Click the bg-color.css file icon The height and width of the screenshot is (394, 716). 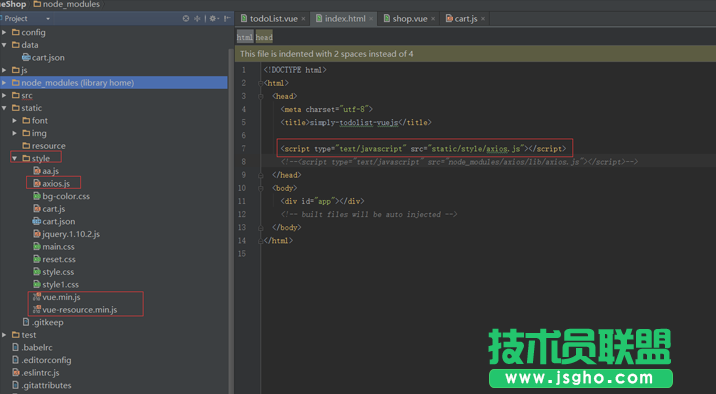click(x=37, y=196)
